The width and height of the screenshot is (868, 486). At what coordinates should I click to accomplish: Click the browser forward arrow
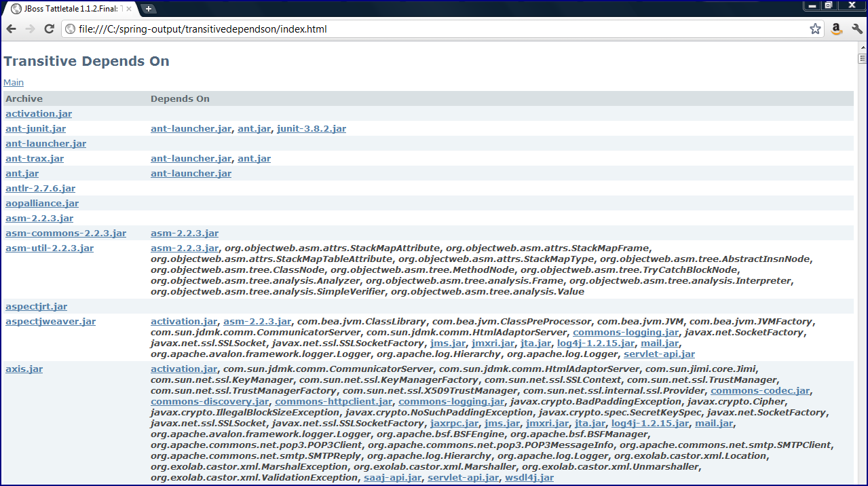coord(30,29)
